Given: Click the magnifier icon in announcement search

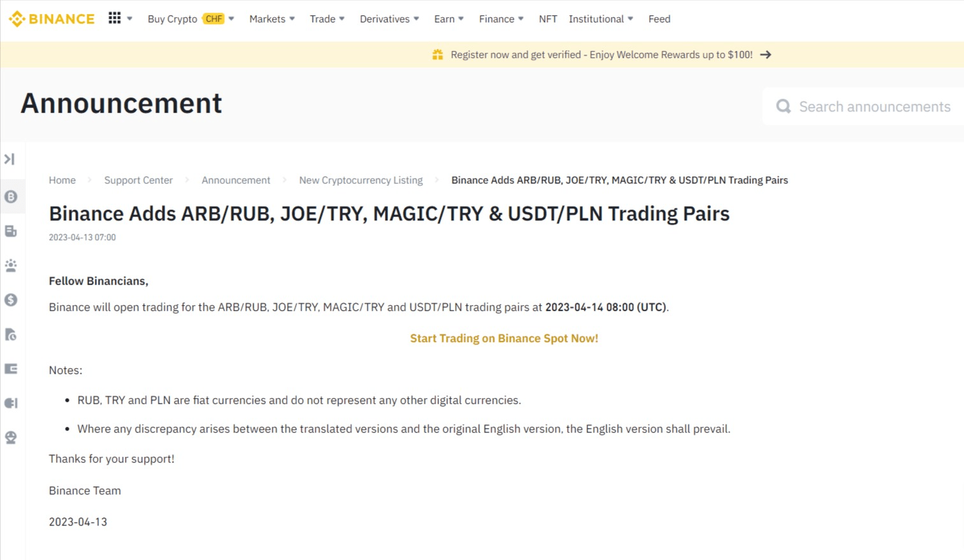Looking at the screenshot, I should [x=784, y=106].
